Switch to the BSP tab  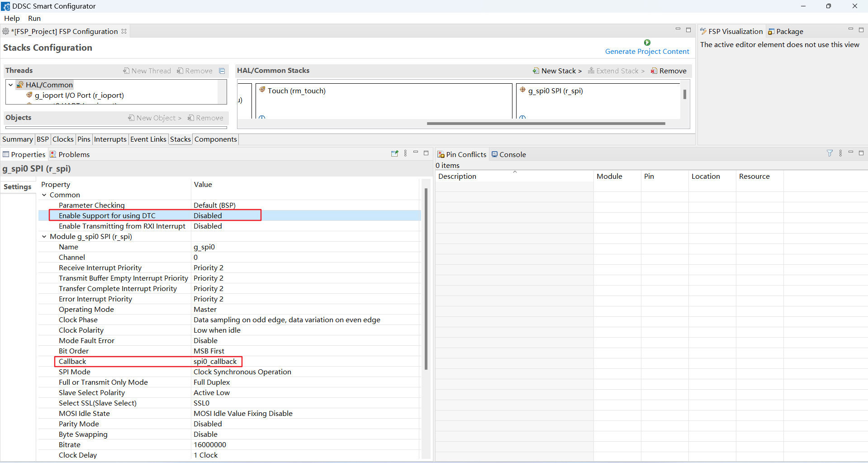(43, 139)
